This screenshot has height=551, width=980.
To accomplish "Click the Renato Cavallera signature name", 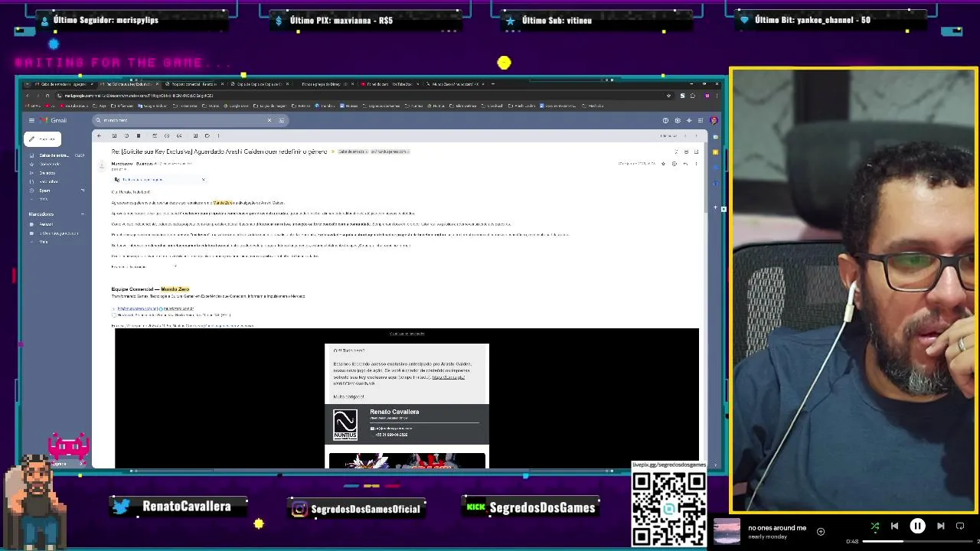I will 394,412.
